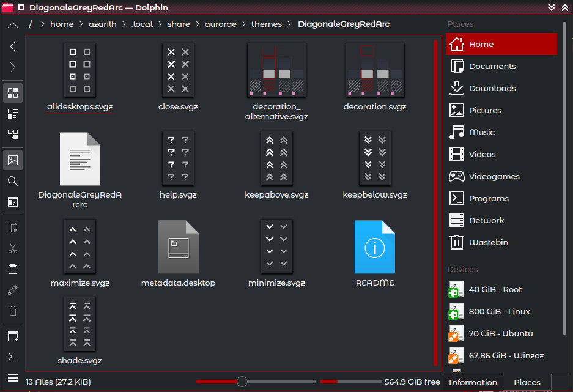Copy selected items via toolbar
This screenshot has height=392, width=573.
click(13, 227)
